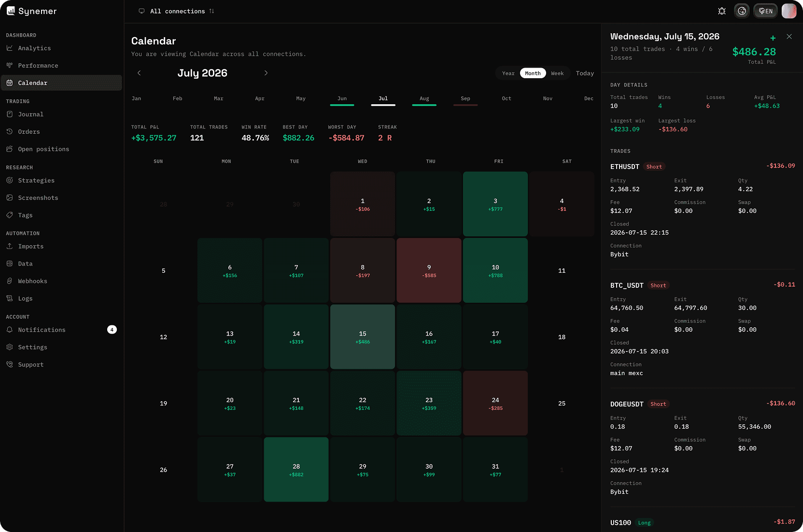The width and height of the screenshot is (803, 532).
Task: Close the day details panel
Action: click(789, 37)
